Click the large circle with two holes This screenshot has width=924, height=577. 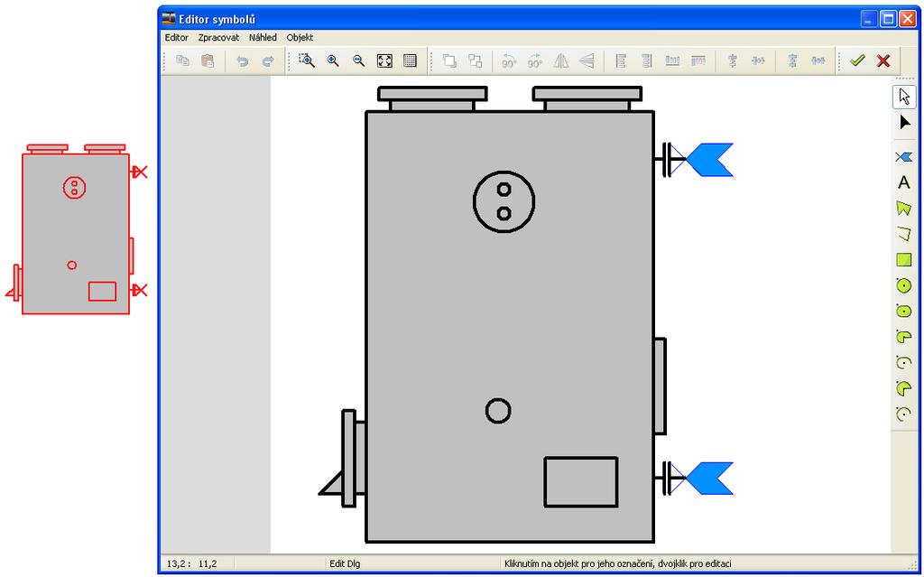pos(504,201)
